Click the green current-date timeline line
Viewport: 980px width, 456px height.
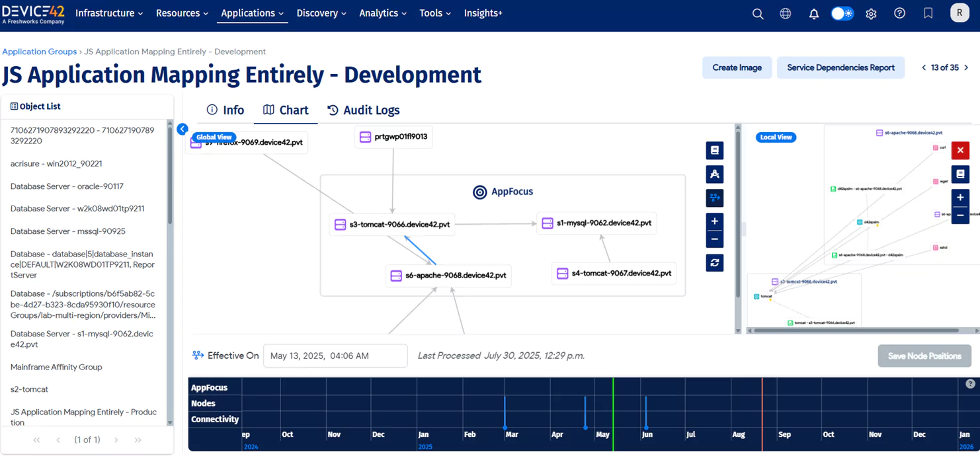[x=613, y=414]
